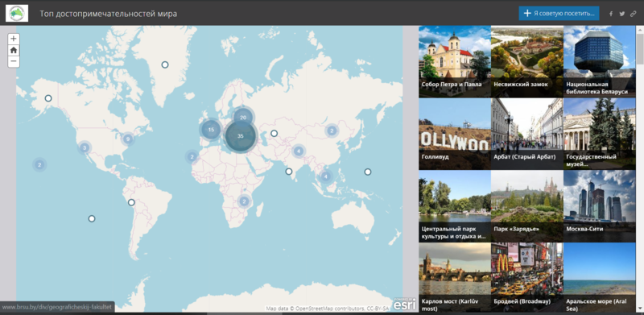Click the esri logo on the map
Viewport: 644px width, 315px height.
click(404, 305)
